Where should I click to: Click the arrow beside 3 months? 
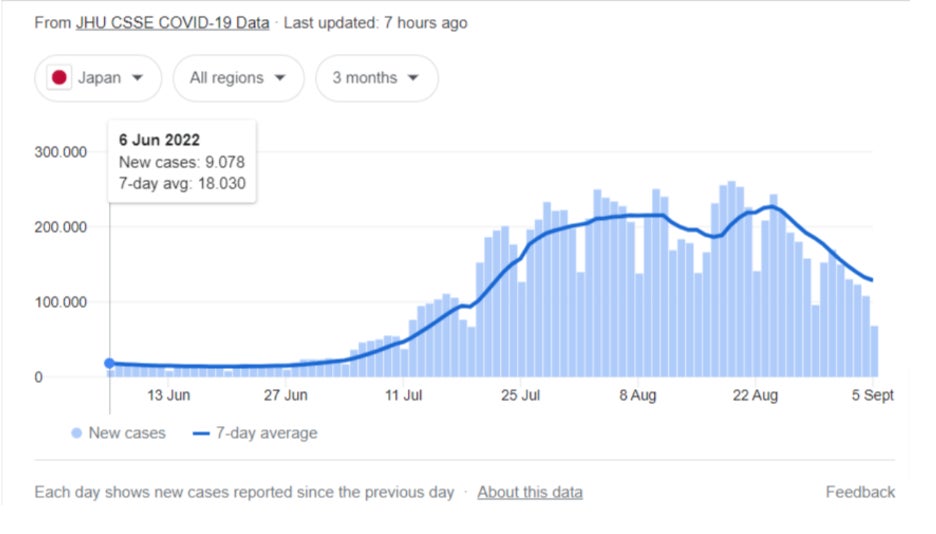[413, 78]
